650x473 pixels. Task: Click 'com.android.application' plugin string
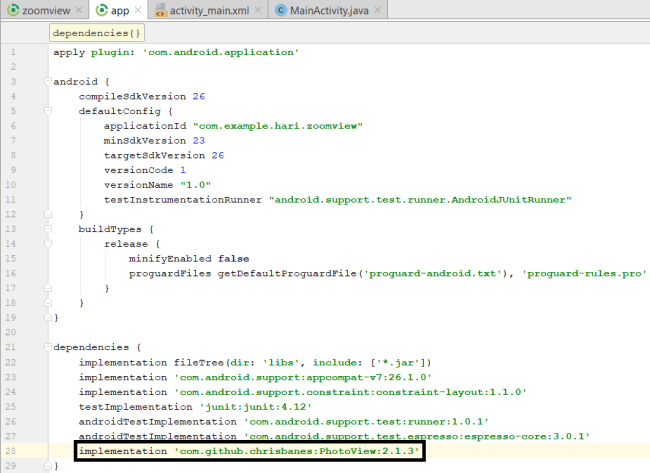click(221, 52)
